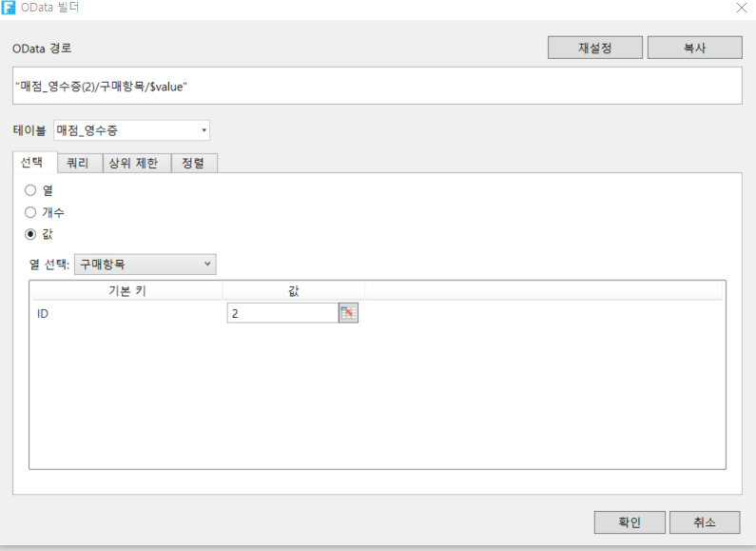Cancel using the 취소 button
This screenshot has height=551, width=756.
pos(704,522)
